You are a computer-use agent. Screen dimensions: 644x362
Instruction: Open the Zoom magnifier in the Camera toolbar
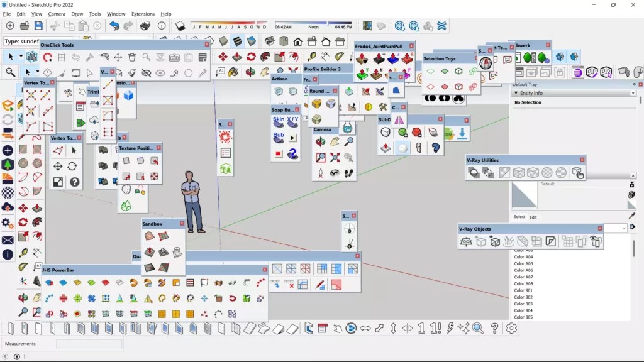350,142
